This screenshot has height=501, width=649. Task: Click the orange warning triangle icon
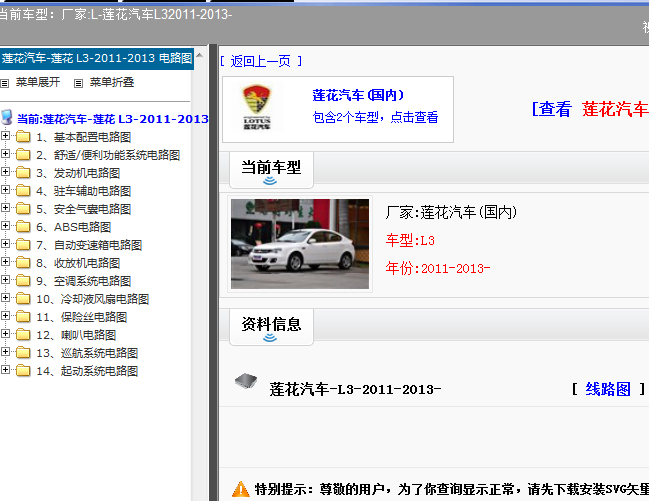click(x=240, y=489)
